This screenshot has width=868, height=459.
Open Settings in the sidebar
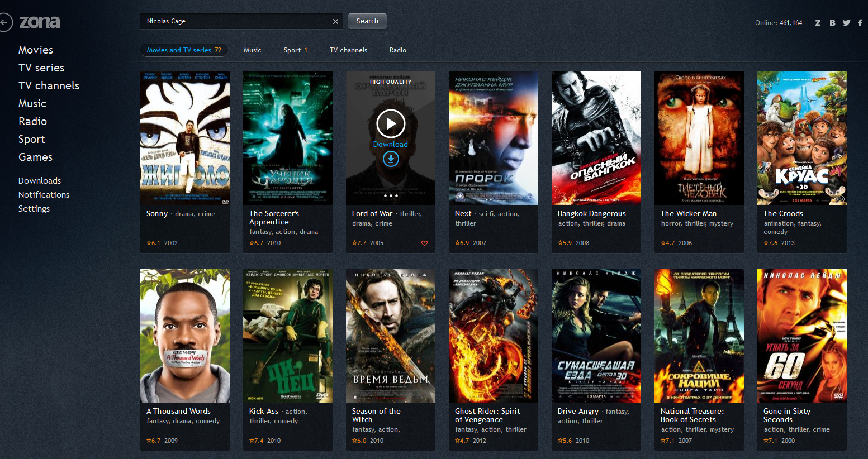pyautogui.click(x=34, y=209)
